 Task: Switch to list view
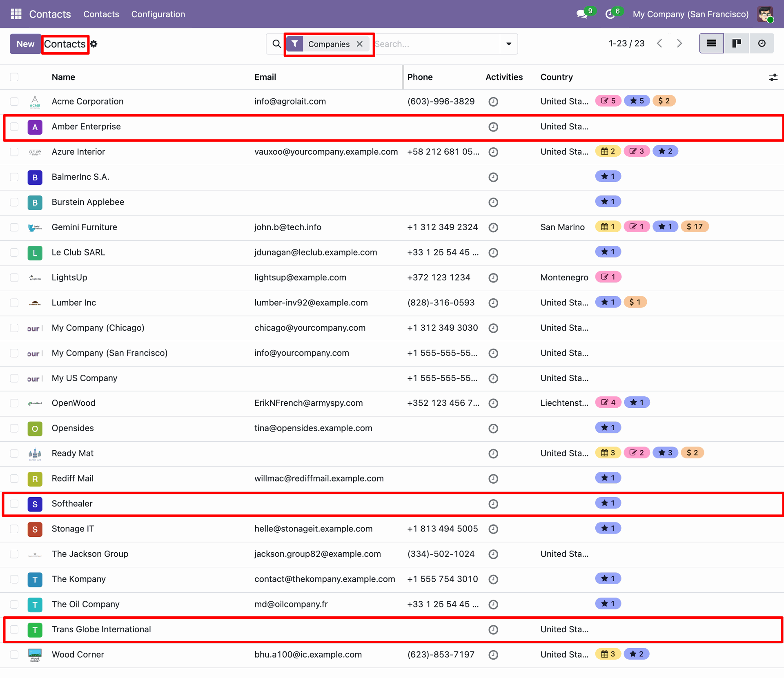[711, 44]
